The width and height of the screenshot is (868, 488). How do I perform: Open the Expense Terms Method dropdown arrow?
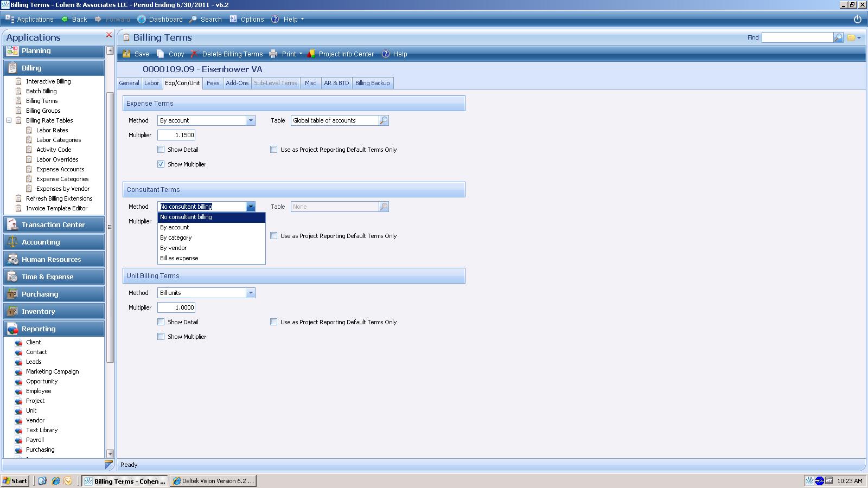251,120
